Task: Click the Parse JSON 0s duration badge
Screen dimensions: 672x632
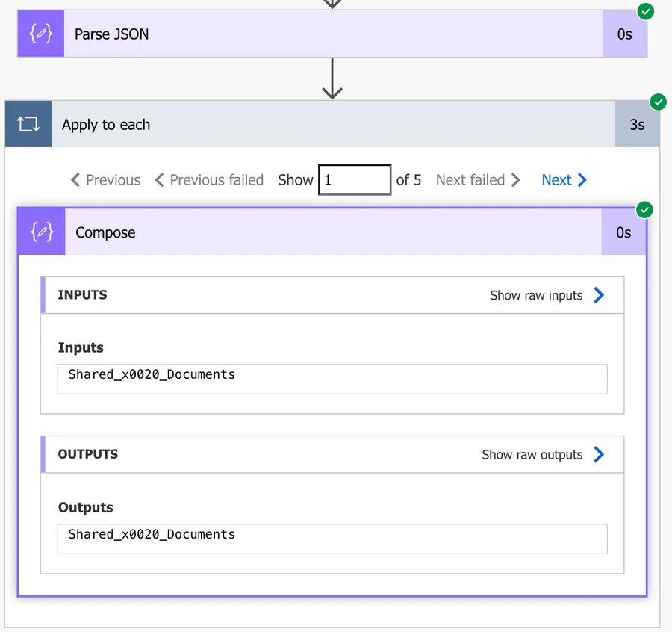Action: (624, 34)
